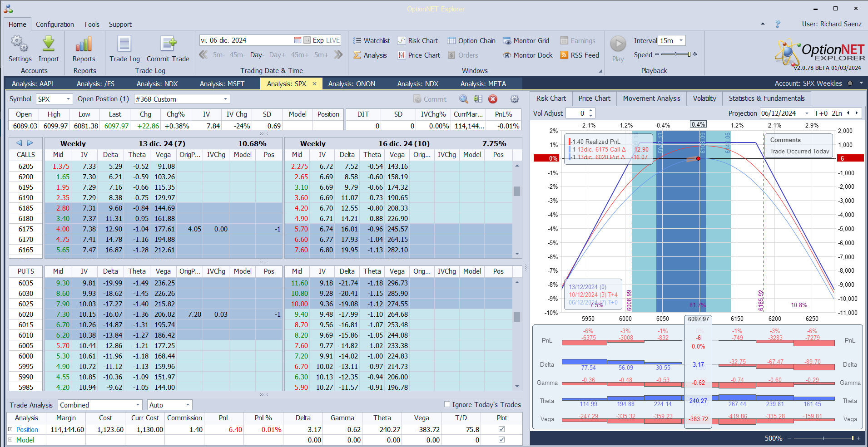Open the Auto dropdown in Trade Analysis
The height and width of the screenshot is (447, 868).
(x=188, y=405)
